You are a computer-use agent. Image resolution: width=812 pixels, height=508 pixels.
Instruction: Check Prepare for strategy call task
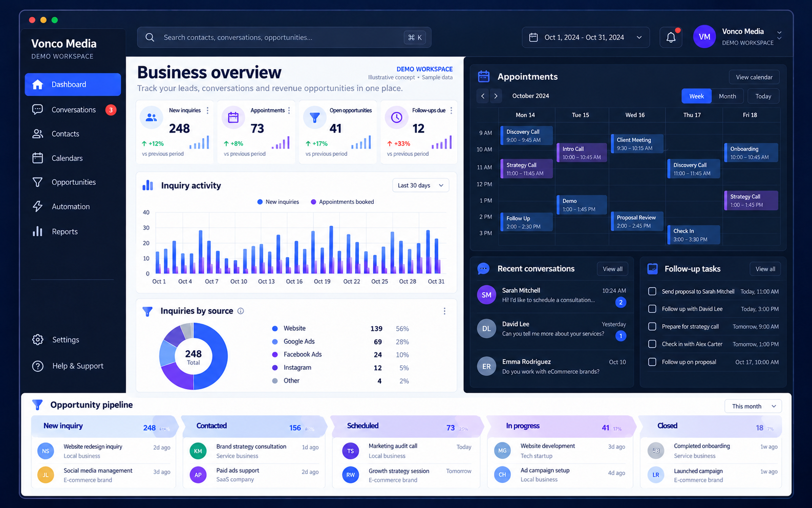652,326
